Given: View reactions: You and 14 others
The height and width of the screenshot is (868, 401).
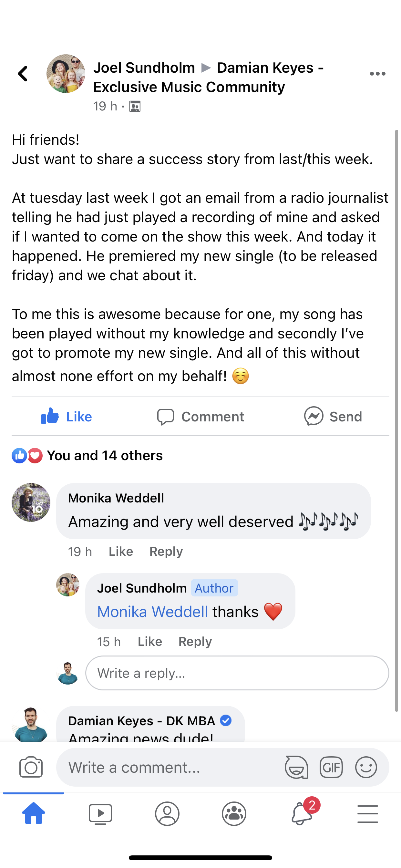Looking at the screenshot, I should [105, 456].
